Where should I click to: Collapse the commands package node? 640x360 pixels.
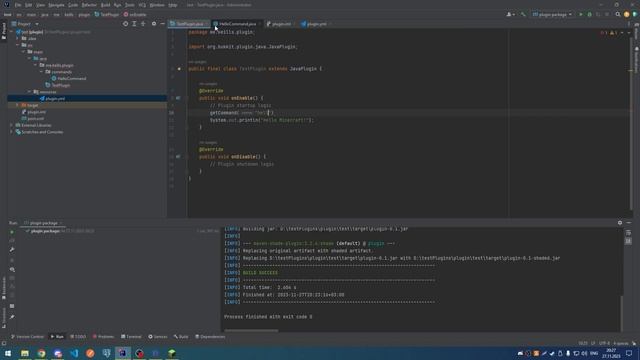pos(41,72)
